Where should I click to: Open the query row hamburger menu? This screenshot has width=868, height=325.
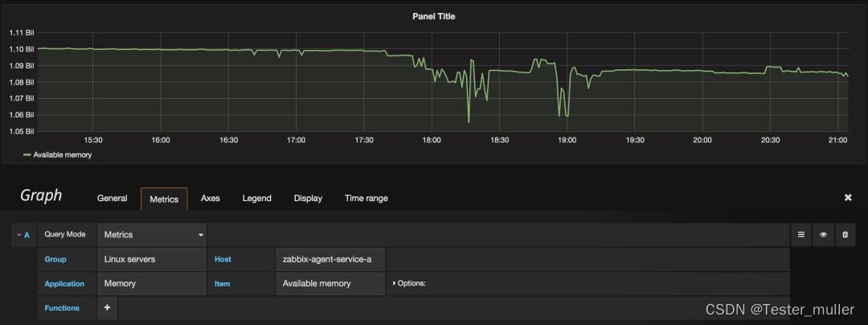(801, 235)
